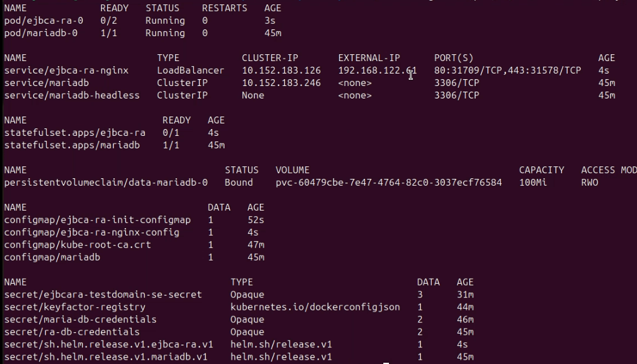The height and width of the screenshot is (364, 637).
Task: Click the pod/mariadb-0 line
Action: (41, 33)
